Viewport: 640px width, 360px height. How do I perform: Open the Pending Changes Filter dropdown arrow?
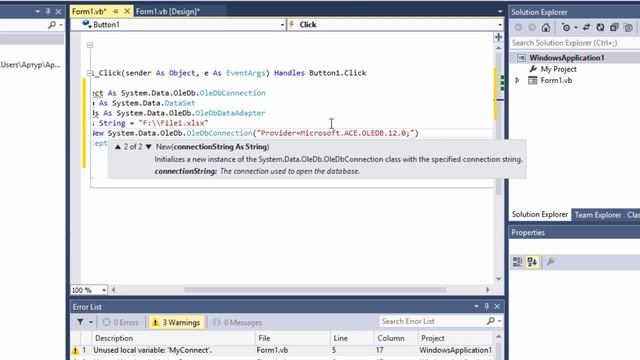click(x=576, y=28)
